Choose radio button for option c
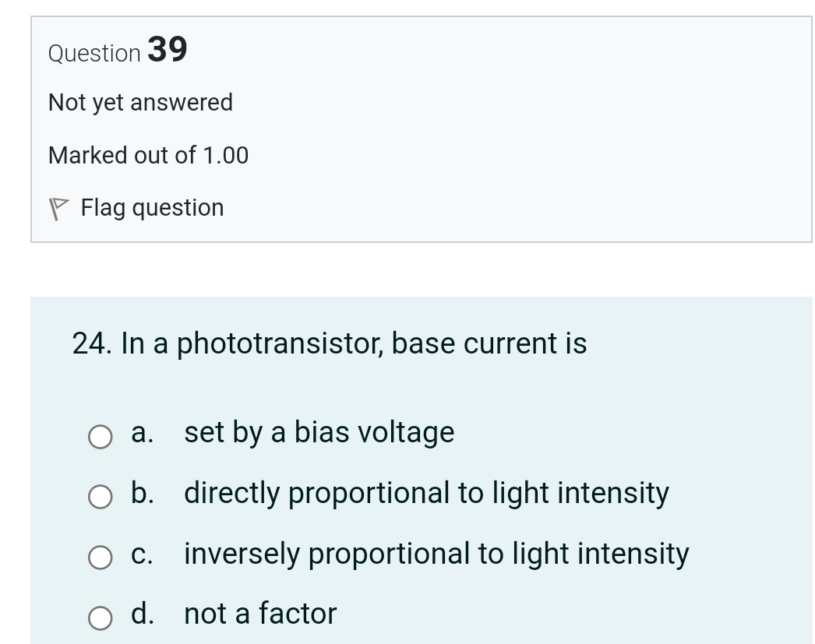Viewport: 815px width, 644px height. (100, 558)
